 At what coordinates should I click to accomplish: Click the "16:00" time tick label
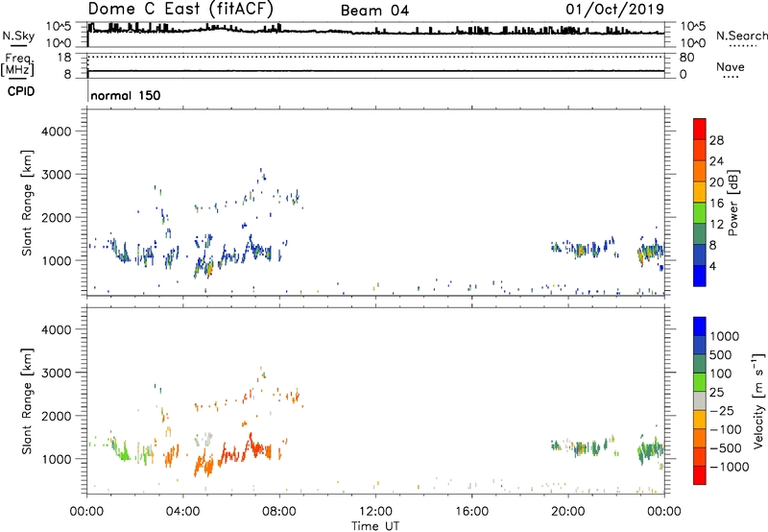click(x=471, y=512)
